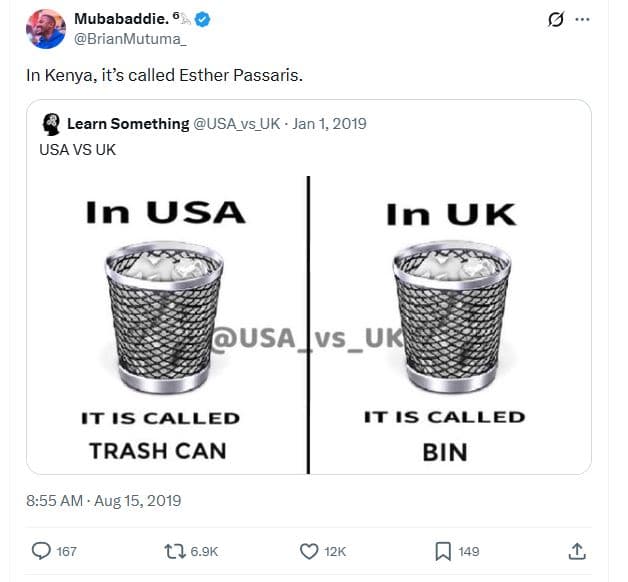Open the Learn Something account avatar
Image resolution: width=628 pixels, height=582 pixels.
click(52, 124)
